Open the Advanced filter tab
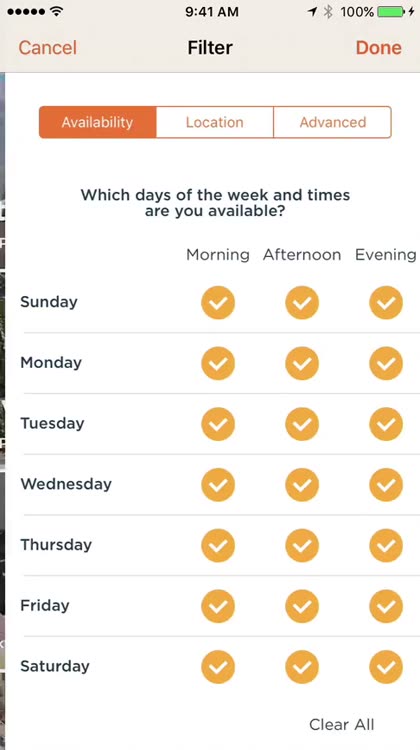Screen dimensions: 420x750 [332, 122]
